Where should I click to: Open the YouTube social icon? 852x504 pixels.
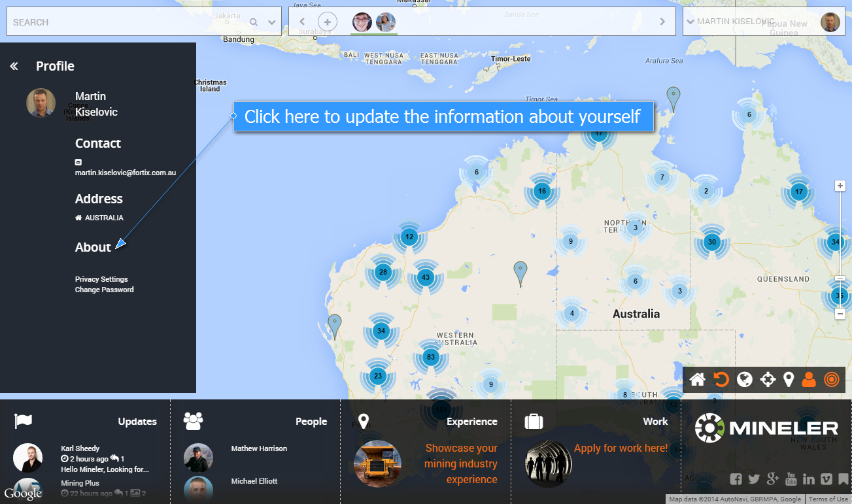point(791,479)
